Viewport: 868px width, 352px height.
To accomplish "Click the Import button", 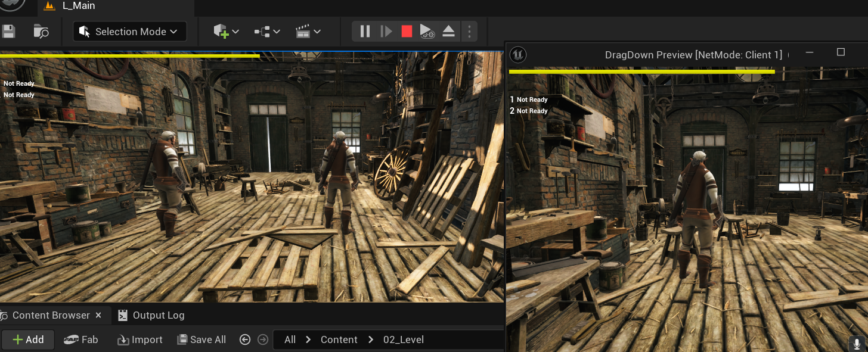I will pyautogui.click(x=140, y=339).
